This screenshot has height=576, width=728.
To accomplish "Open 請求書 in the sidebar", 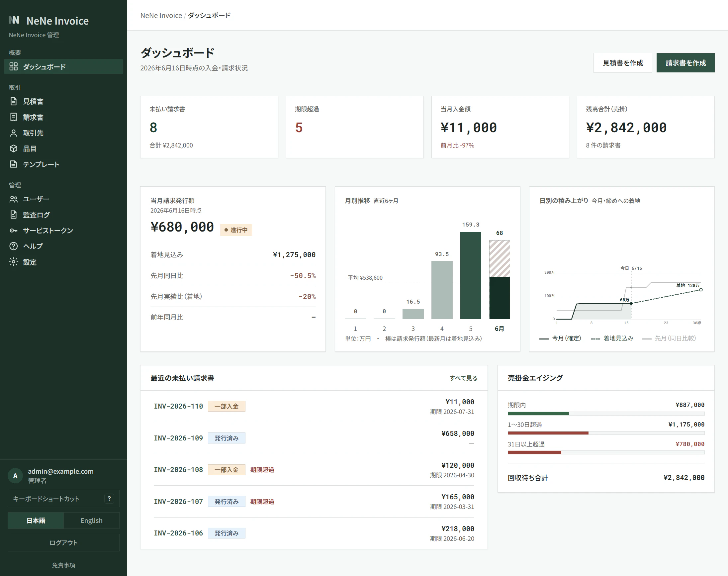I will pyautogui.click(x=63, y=117).
